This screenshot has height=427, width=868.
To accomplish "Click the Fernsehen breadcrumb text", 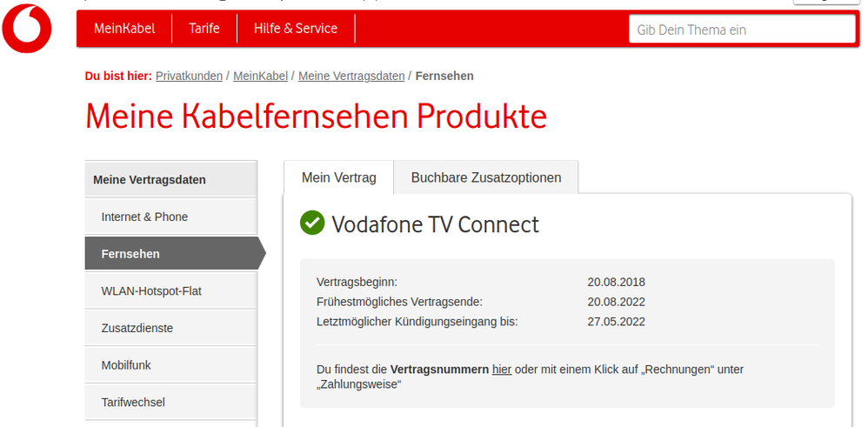I will point(444,76).
